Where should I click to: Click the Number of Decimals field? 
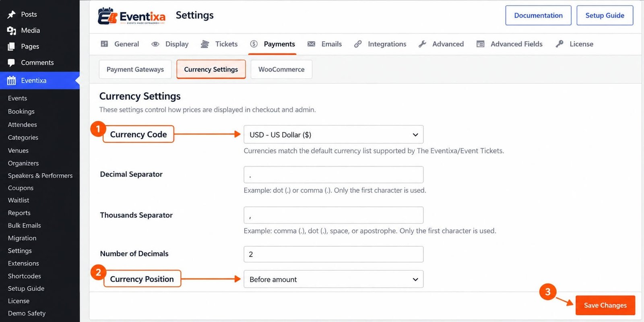333,254
